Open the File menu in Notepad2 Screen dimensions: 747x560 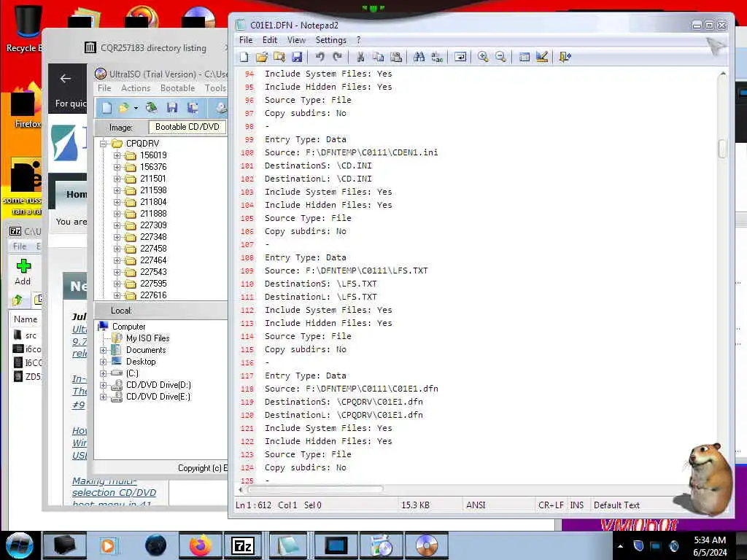pyautogui.click(x=246, y=40)
